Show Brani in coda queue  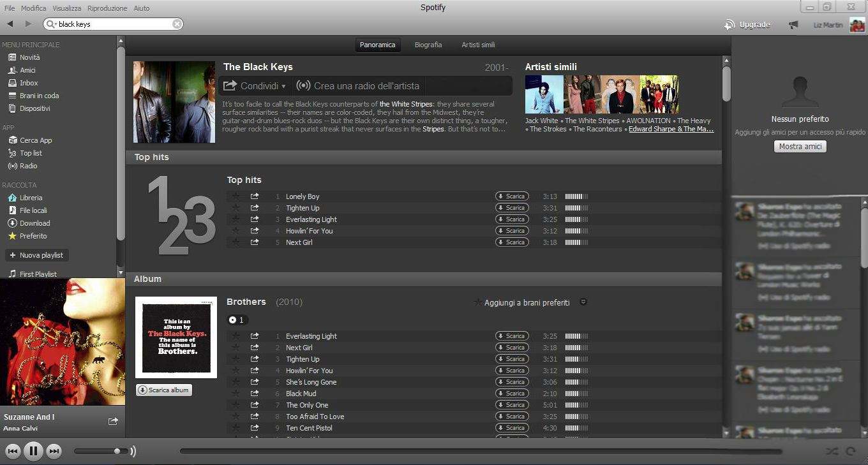pyautogui.click(x=33, y=96)
